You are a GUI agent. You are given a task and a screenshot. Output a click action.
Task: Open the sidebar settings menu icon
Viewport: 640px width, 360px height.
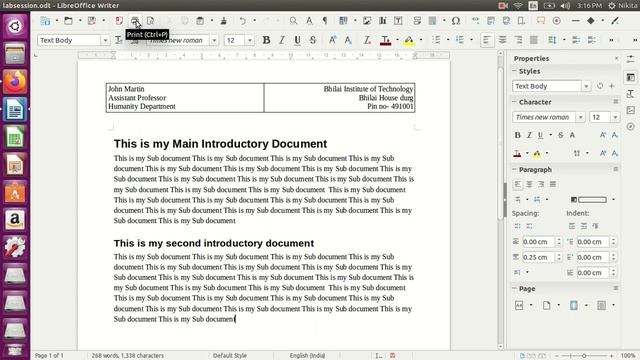click(x=631, y=59)
